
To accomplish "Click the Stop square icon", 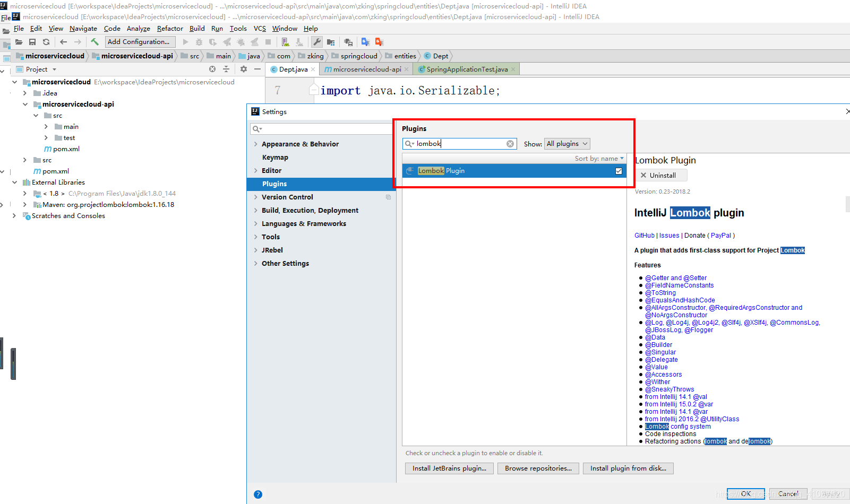I will [x=268, y=42].
